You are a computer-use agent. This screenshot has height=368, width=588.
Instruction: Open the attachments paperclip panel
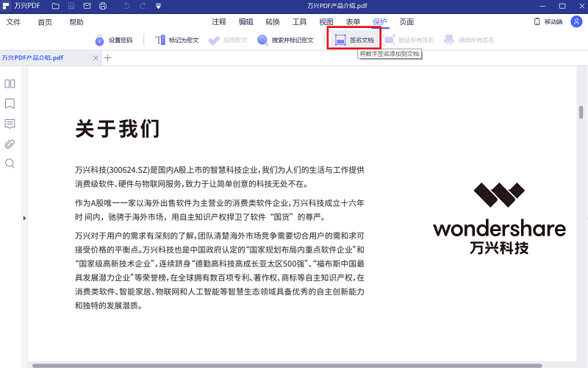pyautogui.click(x=10, y=144)
